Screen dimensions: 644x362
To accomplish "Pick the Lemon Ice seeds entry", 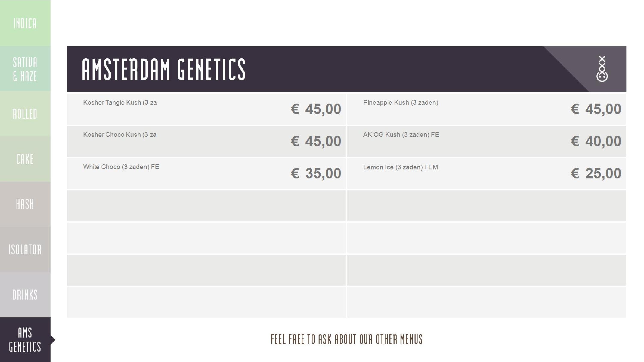I will click(x=401, y=167).
